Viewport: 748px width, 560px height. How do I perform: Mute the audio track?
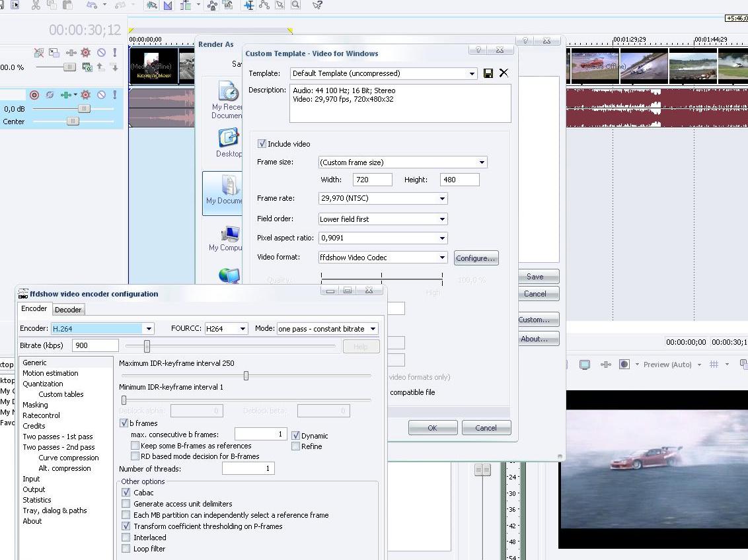(x=101, y=95)
